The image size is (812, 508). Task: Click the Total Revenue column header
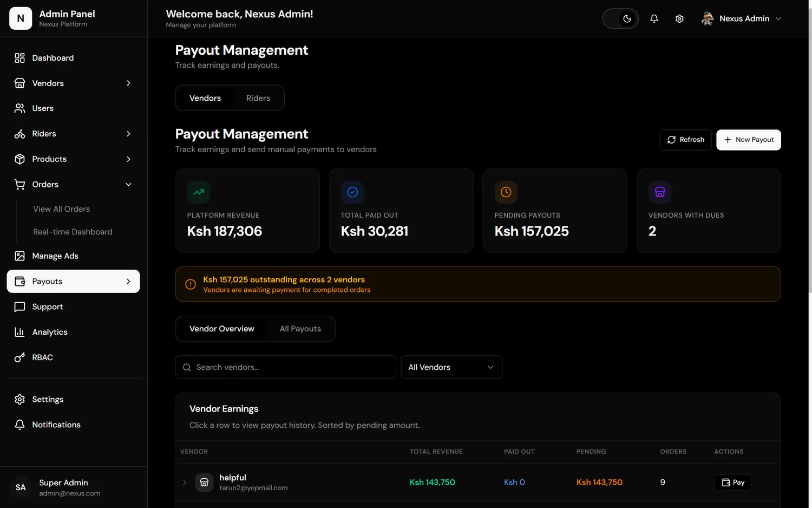tap(436, 452)
